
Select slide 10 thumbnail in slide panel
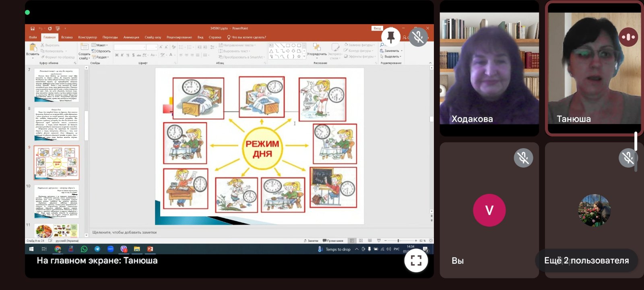(x=57, y=202)
